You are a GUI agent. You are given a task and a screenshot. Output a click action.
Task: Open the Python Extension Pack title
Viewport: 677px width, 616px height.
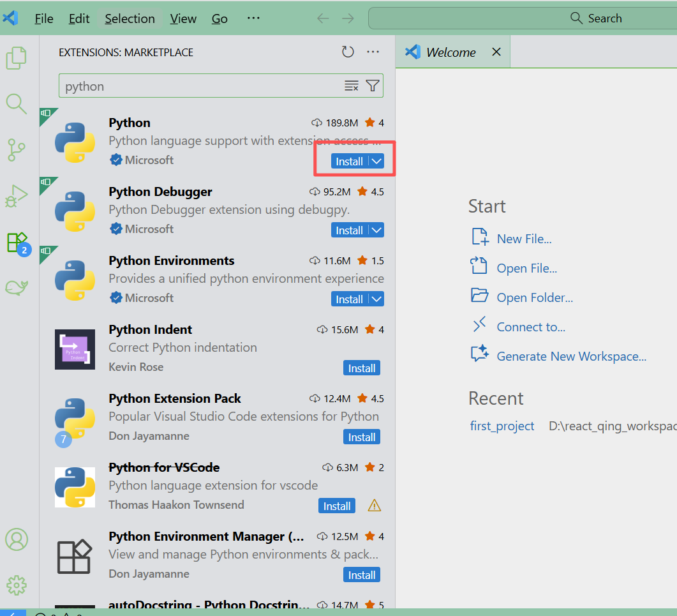174,398
